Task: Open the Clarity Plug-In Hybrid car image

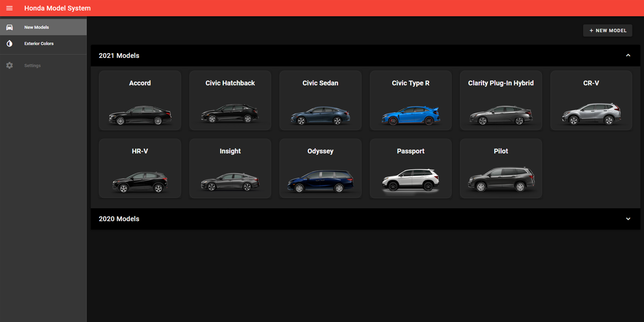Action: click(x=501, y=115)
